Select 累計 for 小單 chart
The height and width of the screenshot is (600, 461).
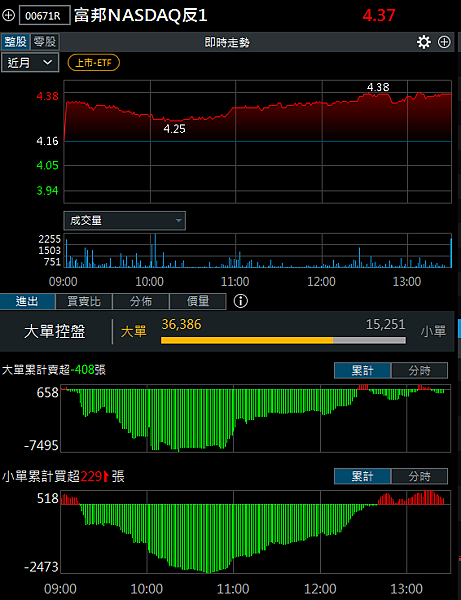point(362,476)
